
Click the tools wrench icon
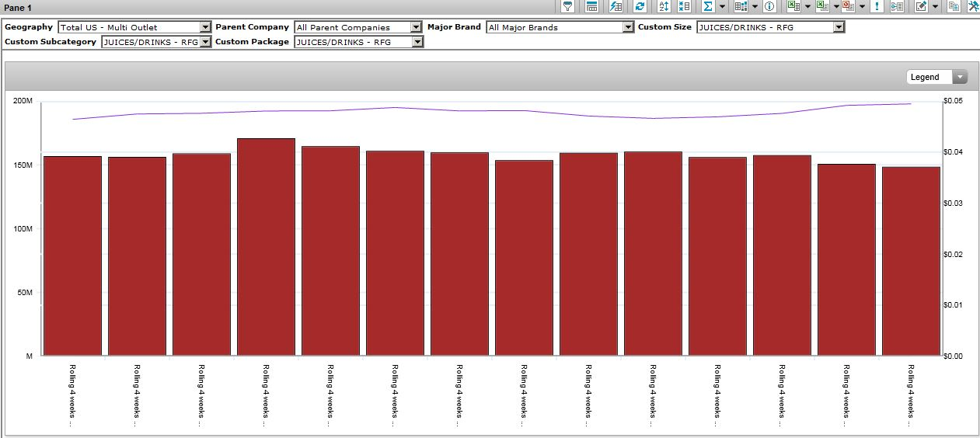click(973, 6)
